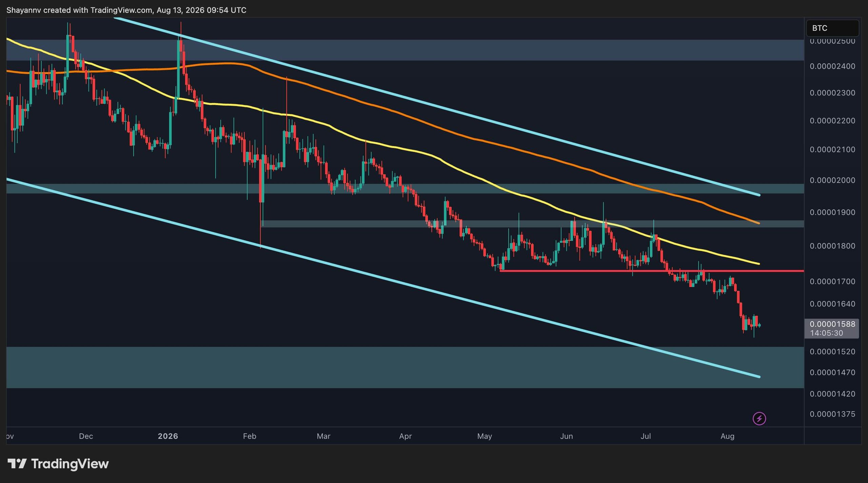Select the current price label 0.00001588

[832, 324]
